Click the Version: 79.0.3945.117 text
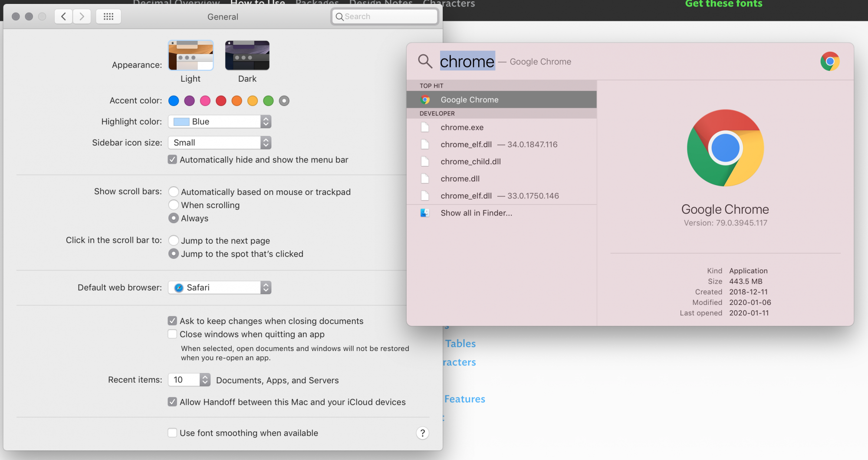This screenshot has height=460, width=868. pyautogui.click(x=725, y=223)
